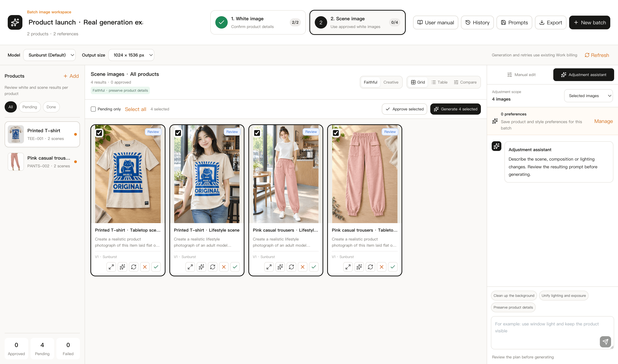Expand the Printed T-shirt Tabletop image fullscreen

(x=111, y=267)
